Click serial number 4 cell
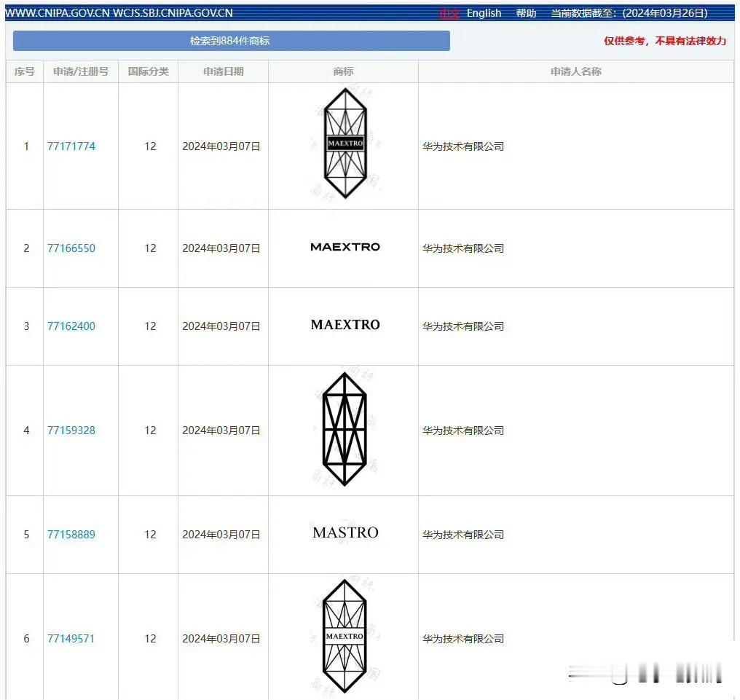The height and width of the screenshot is (700, 740). click(26, 430)
